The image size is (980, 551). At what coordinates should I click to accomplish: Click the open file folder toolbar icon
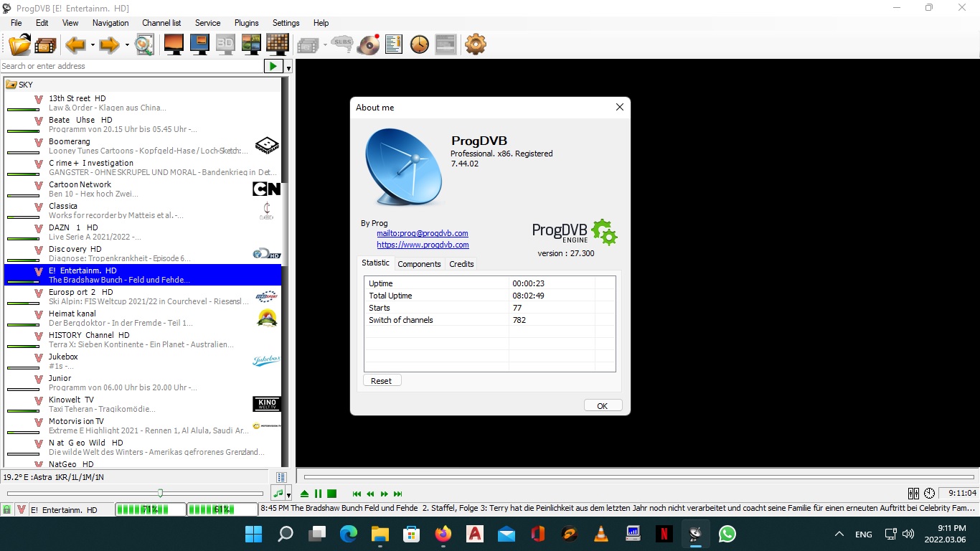click(x=19, y=44)
